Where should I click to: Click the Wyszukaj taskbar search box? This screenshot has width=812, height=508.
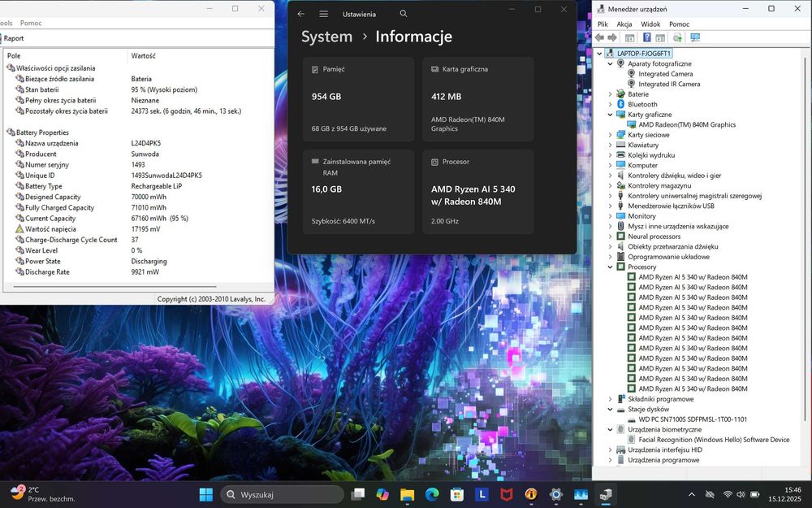[x=283, y=494]
